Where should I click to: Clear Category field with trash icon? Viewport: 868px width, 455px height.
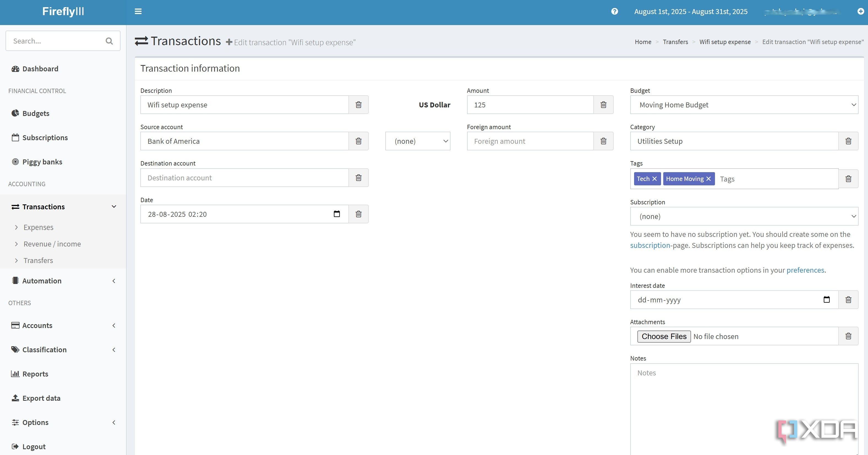click(848, 141)
